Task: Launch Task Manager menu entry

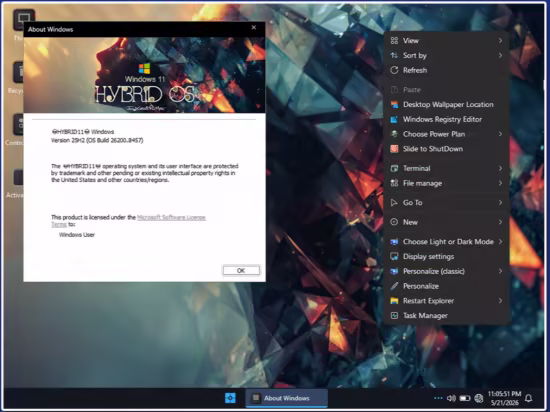Action: (447, 316)
